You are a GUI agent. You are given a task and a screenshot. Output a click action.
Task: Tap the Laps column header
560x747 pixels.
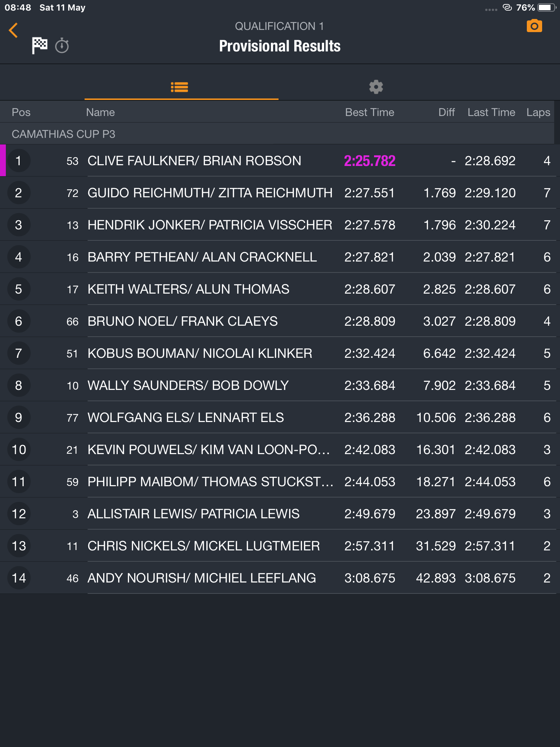538,112
